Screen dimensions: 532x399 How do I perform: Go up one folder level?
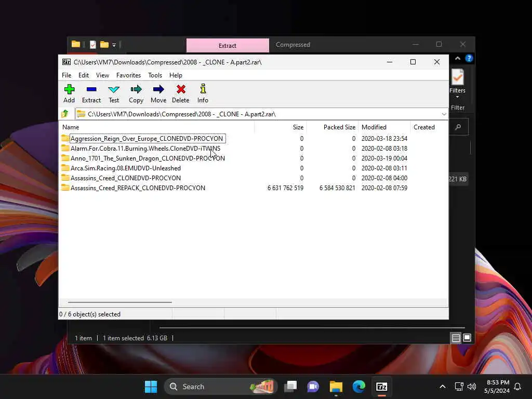[x=65, y=114]
